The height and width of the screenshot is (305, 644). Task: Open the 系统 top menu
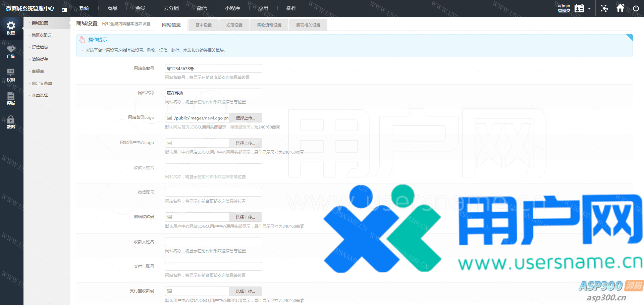pos(84,8)
